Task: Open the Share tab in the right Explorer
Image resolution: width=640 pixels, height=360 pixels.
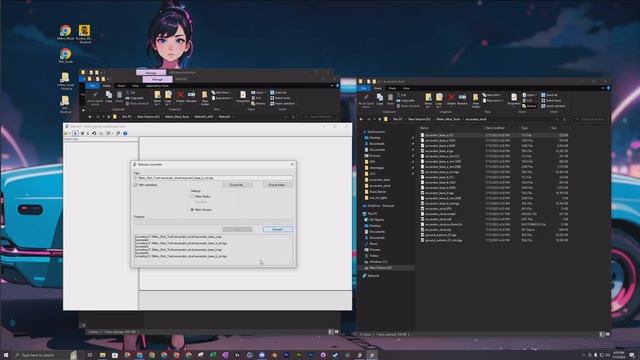Action: (392, 88)
